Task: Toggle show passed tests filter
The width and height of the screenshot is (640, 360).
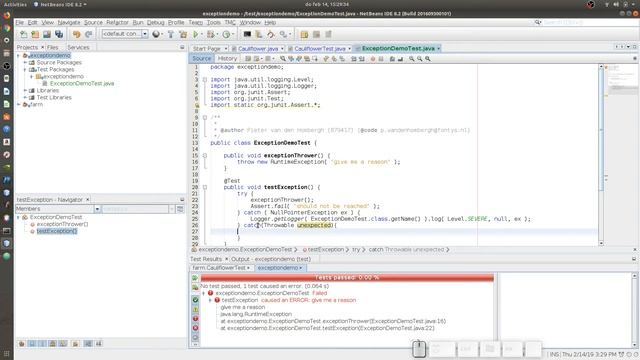Action: pos(195,300)
